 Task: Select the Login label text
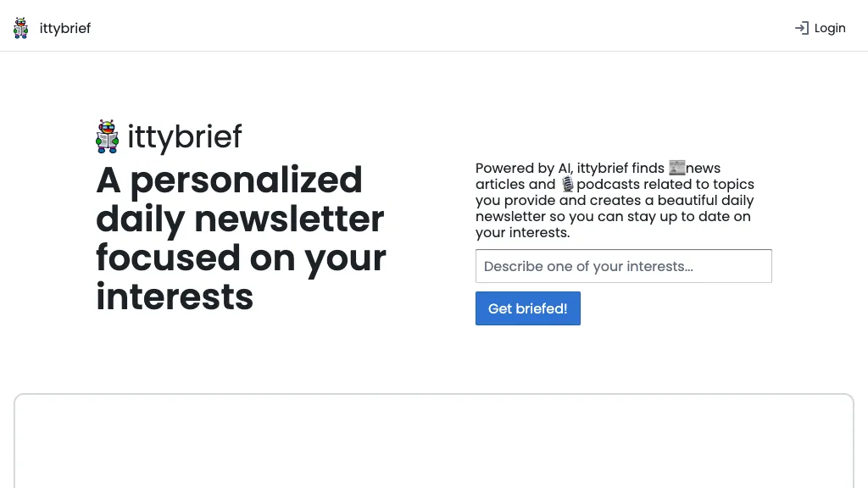pos(830,28)
